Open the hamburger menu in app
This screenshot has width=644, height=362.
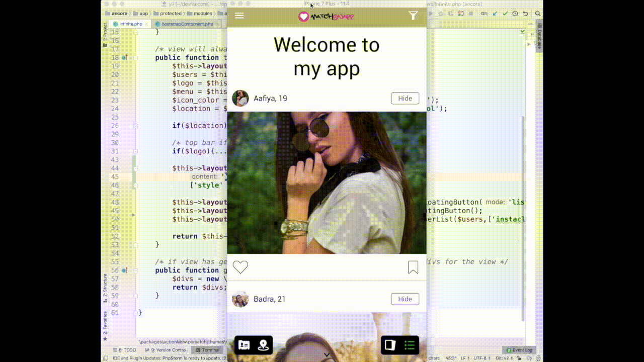click(239, 16)
